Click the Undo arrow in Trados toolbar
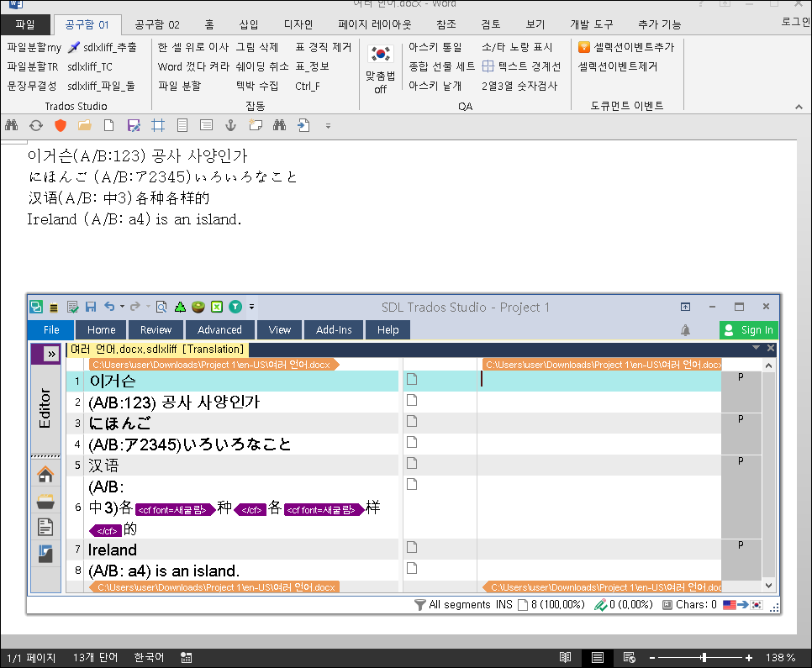Screen dimensions: 812x668 tap(109, 307)
